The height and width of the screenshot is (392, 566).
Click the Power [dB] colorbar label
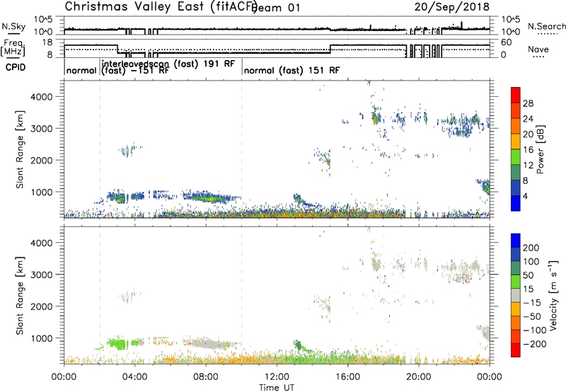click(540, 149)
